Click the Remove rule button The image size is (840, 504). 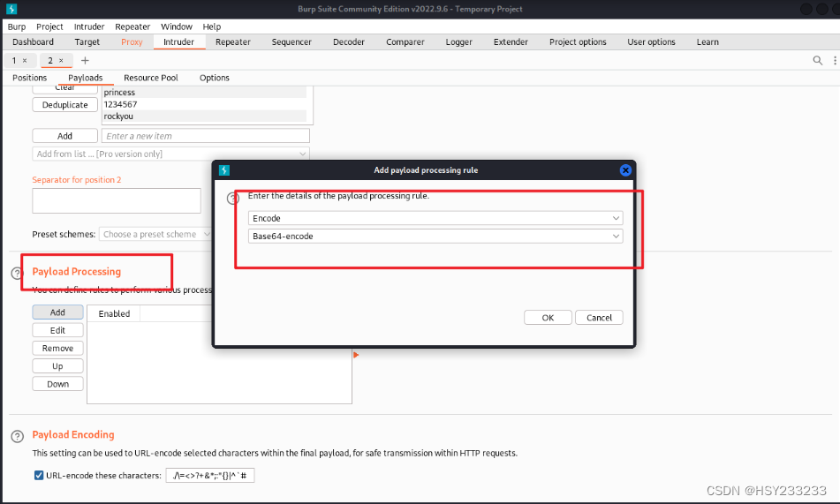58,348
